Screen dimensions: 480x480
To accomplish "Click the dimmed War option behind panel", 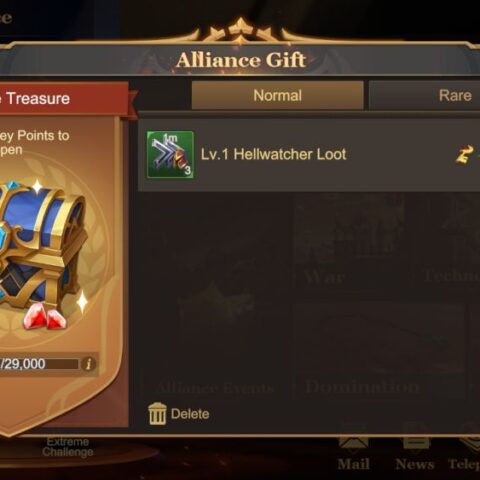I will pos(324,277).
